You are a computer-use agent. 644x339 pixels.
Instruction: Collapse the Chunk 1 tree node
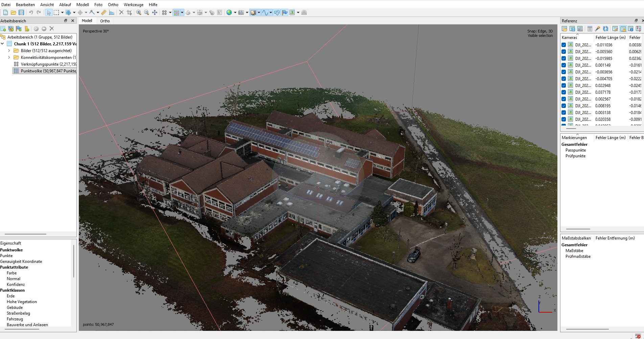[2, 44]
